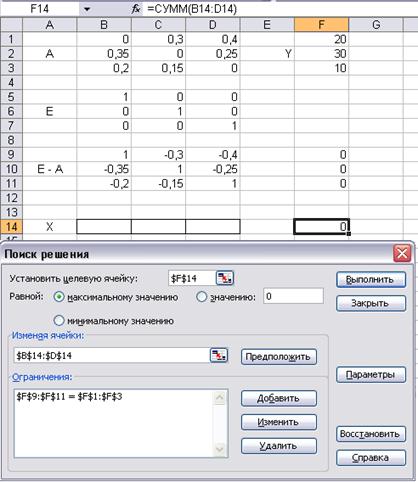Select column E header
This screenshot has height=482, width=418.
267,25
